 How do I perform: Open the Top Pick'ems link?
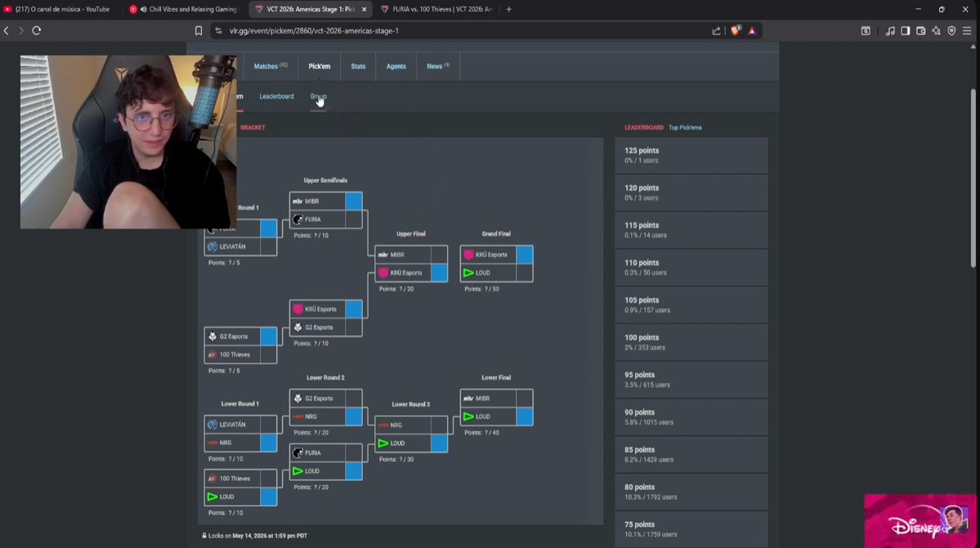[x=685, y=127]
